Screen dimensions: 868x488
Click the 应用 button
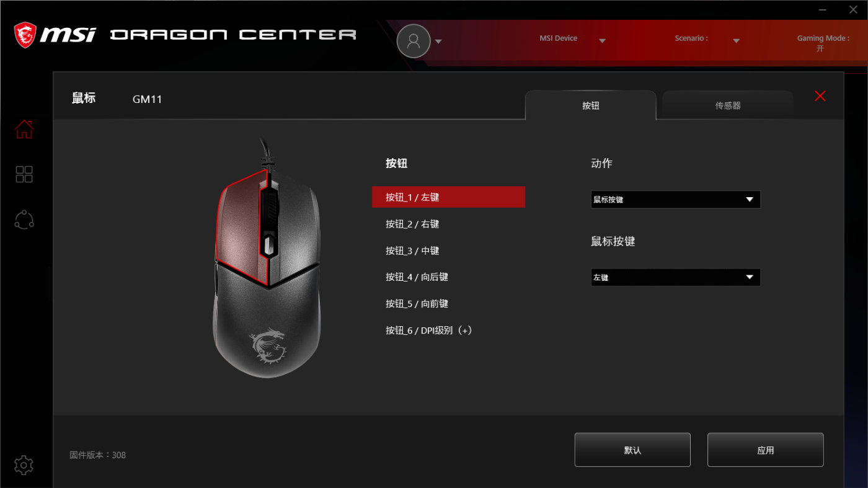766,450
